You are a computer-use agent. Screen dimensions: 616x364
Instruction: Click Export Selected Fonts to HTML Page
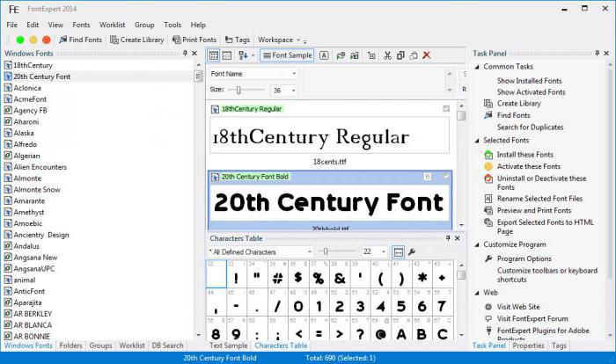[546, 227]
